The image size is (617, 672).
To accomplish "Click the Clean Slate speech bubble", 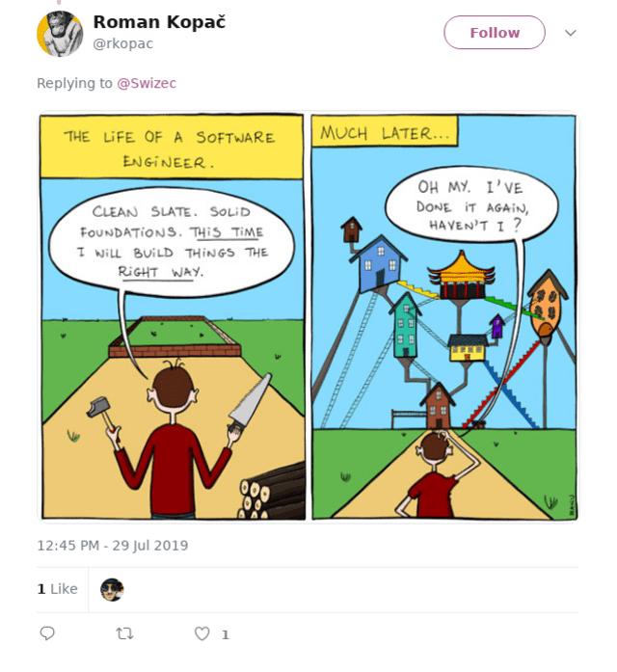I will 172,242.
